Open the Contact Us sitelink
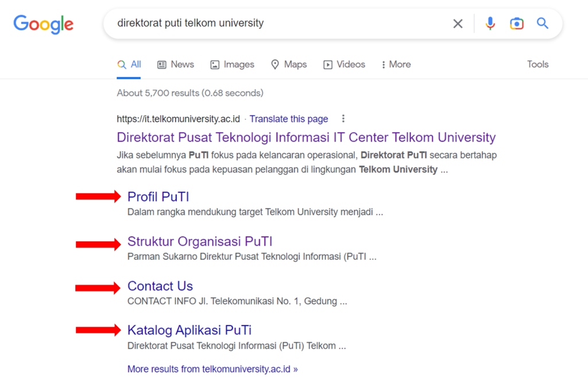Image resolution: width=588 pixels, height=384 pixels. [x=160, y=286]
